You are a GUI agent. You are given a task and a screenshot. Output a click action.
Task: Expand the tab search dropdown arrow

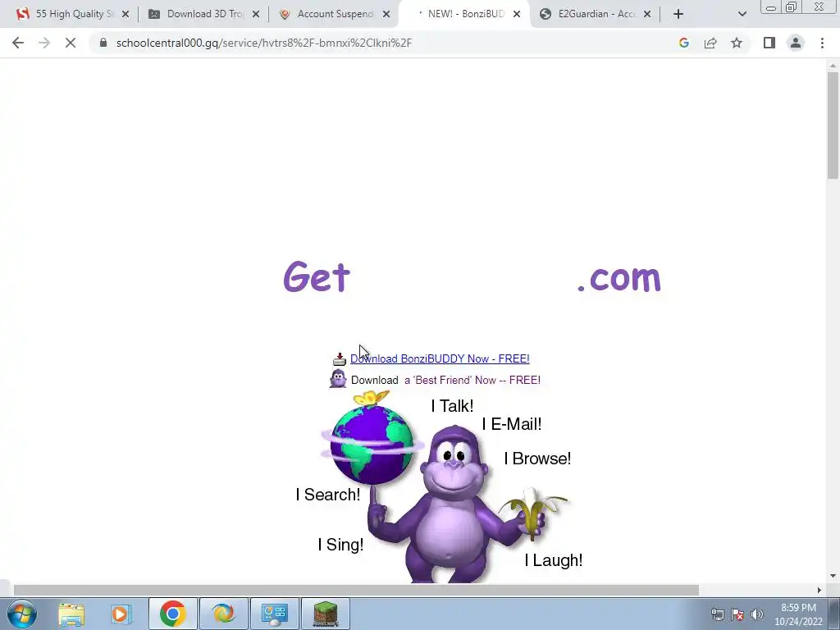742,14
